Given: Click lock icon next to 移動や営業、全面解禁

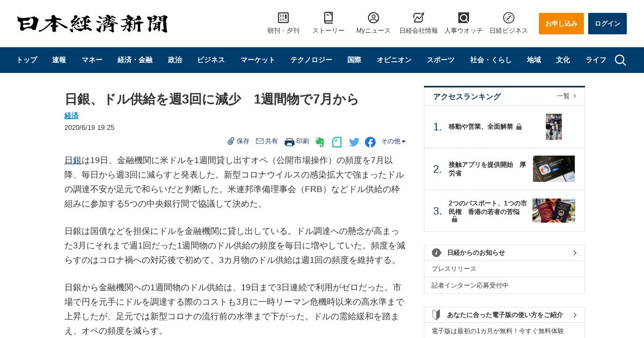Looking at the screenshot, I should click(519, 127).
